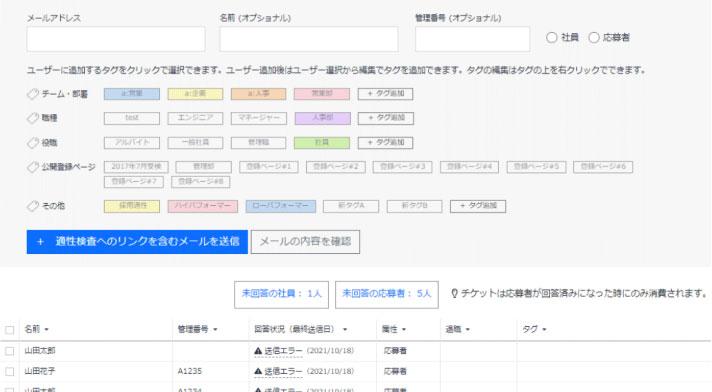Select the test tag in 職種
The height and width of the screenshot is (392, 712).
(x=132, y=118)
